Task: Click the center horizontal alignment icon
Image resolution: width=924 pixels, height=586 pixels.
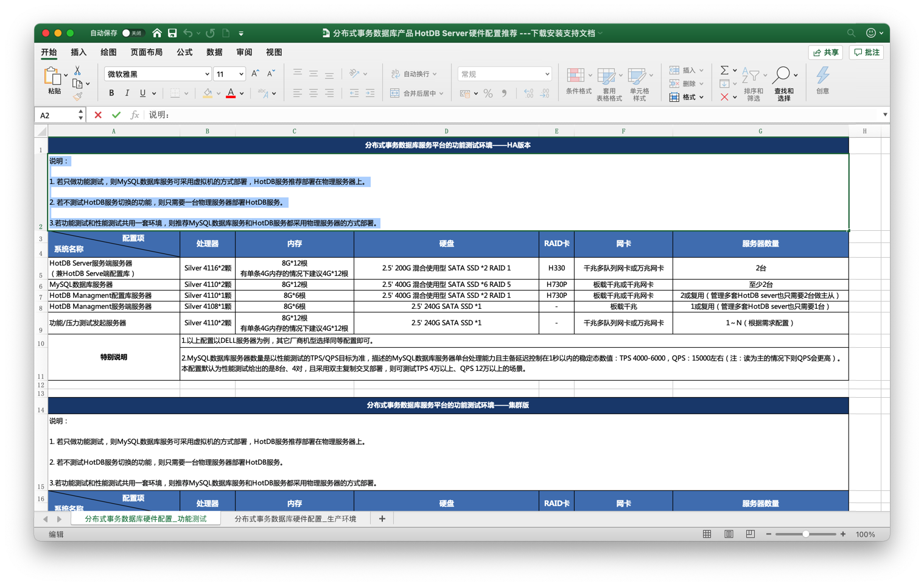Action: click(x=313, y=93)
